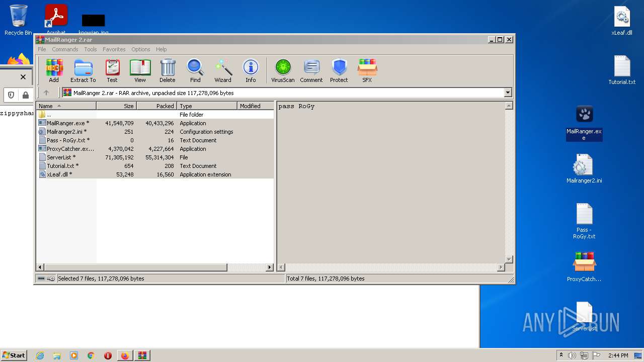Screen dimensions: 644x362
Task: Click the Extract To toolbar icon
Action: tap(83, 70)
